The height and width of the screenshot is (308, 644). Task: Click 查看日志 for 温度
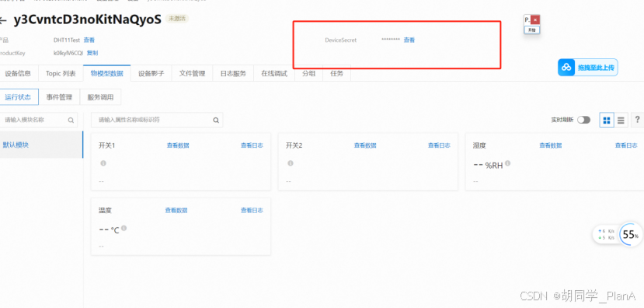coord(252,210)
